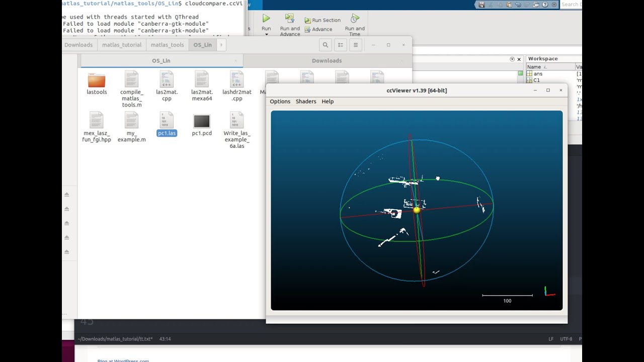
Task: Switch to the Downloads tab in file manager
Action: point(327,61)
